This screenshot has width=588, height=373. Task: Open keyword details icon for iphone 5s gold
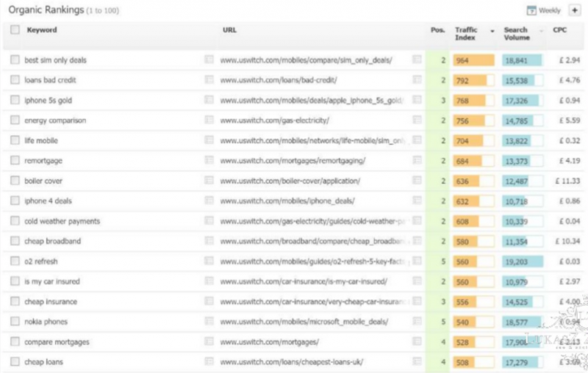pyautogui.click(x=209, y=100)
